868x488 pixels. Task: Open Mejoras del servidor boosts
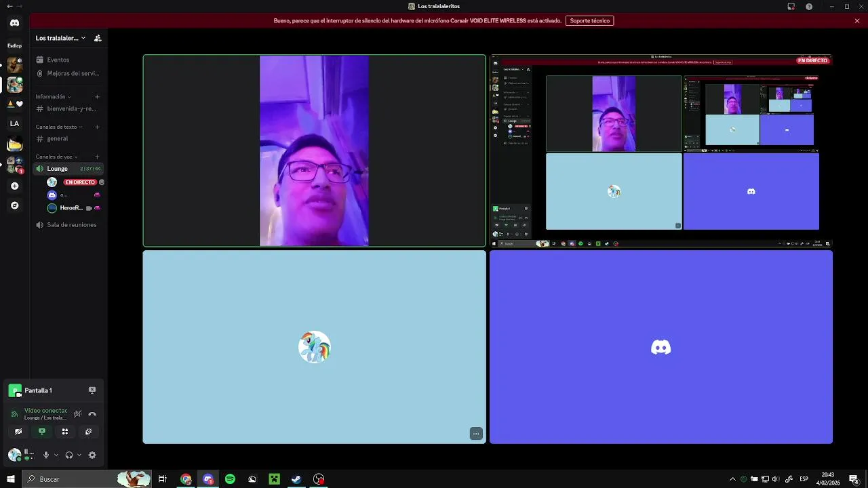coord(68,73)
